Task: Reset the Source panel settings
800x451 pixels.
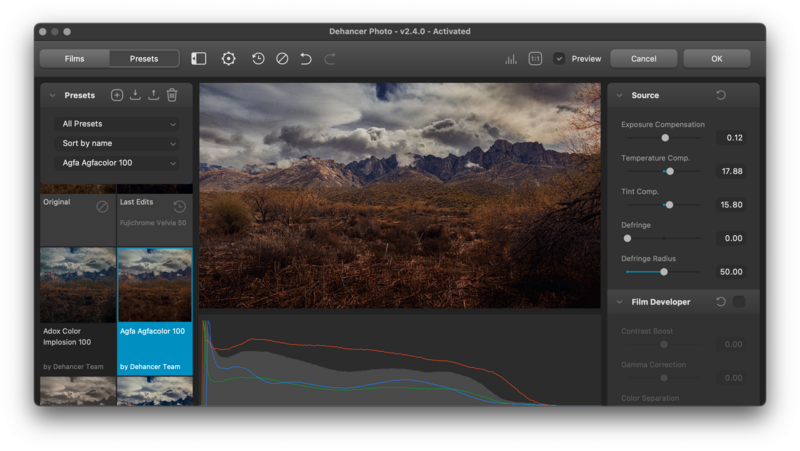Action: tap(721, 95)
